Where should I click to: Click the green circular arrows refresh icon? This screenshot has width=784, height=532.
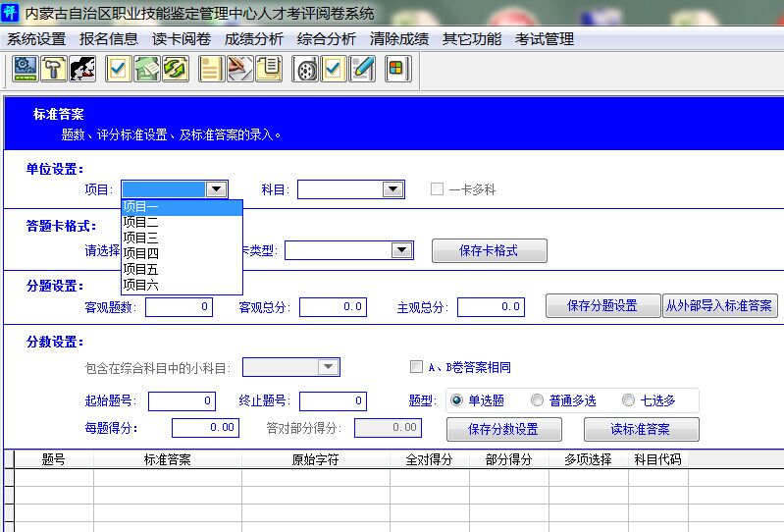[176, 69]
